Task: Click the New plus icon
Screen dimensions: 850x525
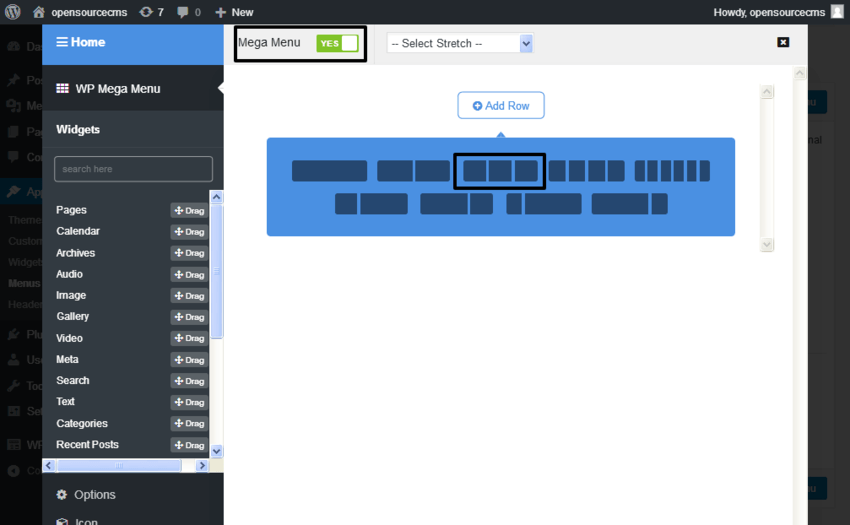Action: (x=220, y=12)
